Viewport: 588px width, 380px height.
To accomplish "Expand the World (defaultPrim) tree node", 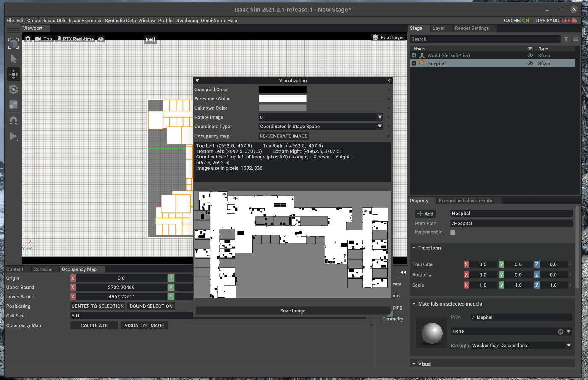I will point(414,55).
